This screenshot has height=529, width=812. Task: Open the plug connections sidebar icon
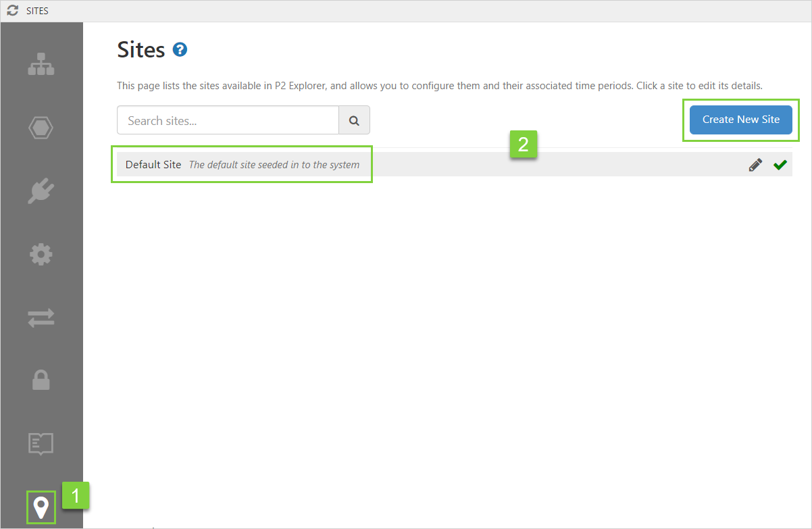[x=41, y=191]
